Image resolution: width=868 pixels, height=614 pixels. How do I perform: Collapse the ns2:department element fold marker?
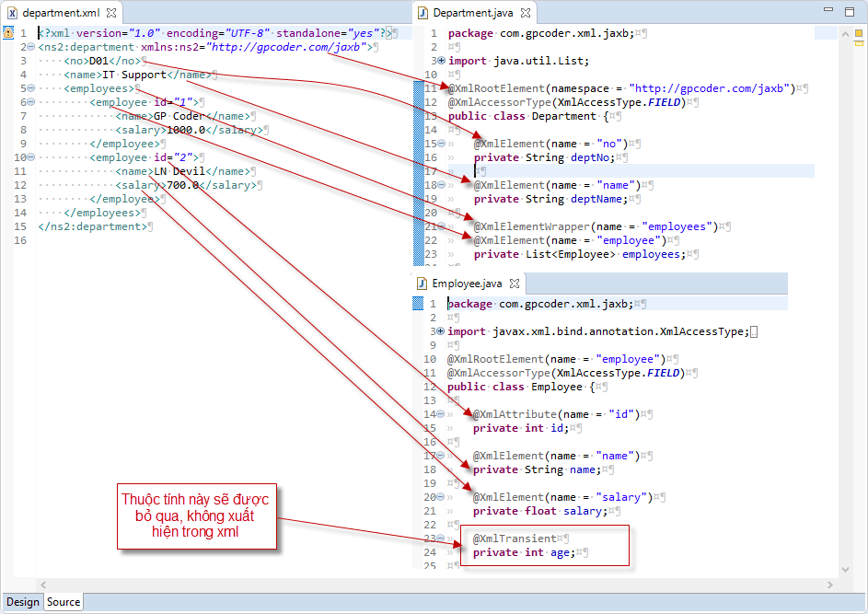[x=30, y=46]
